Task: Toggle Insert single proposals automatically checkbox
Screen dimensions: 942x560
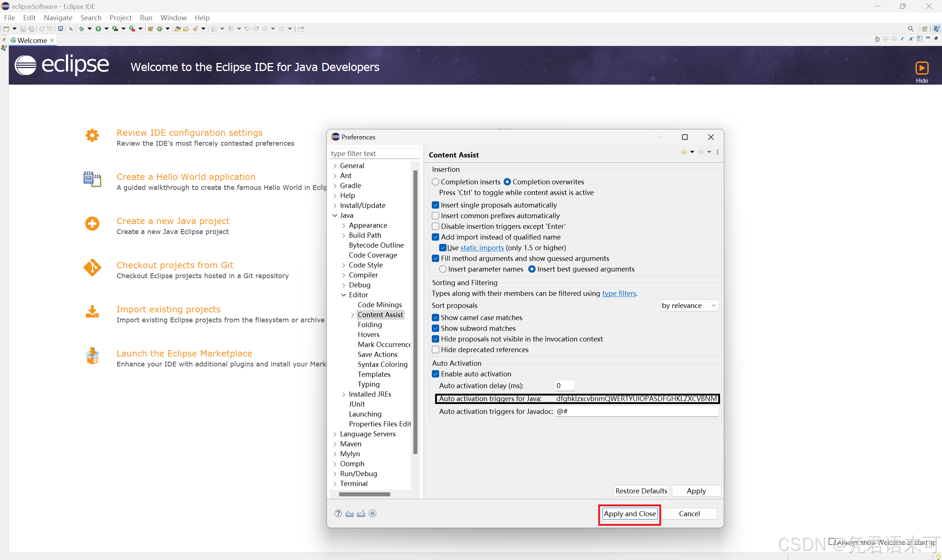Action: (x=435, y=205)
